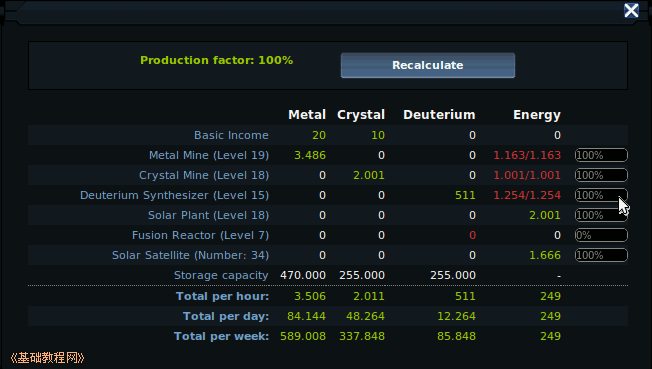Click the Storage capacity row label

tap(221, 275)
